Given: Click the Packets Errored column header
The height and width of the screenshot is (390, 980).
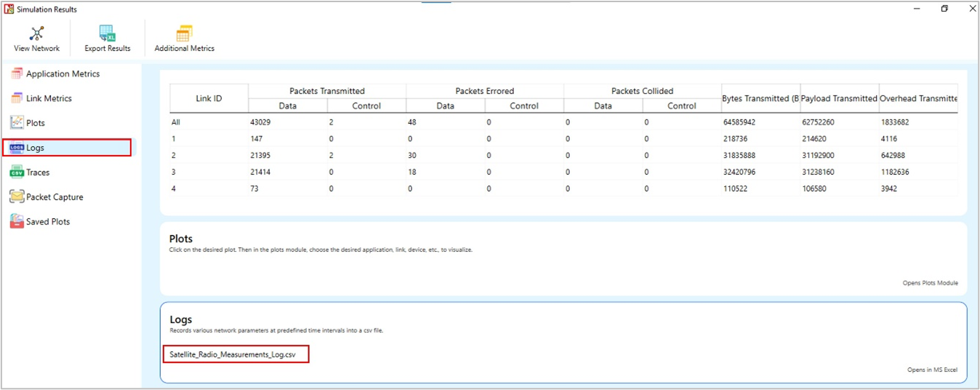Looking at the screenshot, I should point(484,91).
